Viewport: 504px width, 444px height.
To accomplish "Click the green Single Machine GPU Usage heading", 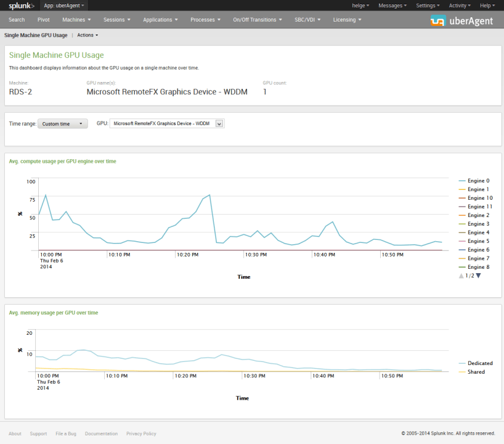I will tap(56, 55).
